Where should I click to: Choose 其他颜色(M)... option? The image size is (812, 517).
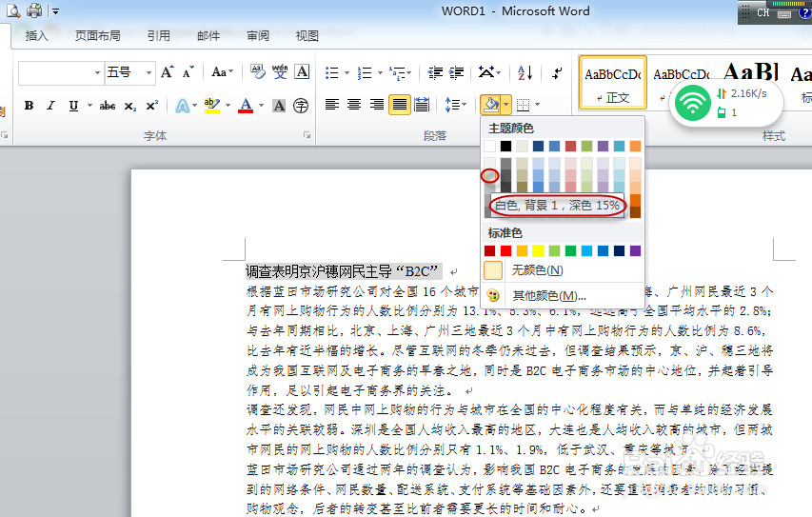click(563, 295)
